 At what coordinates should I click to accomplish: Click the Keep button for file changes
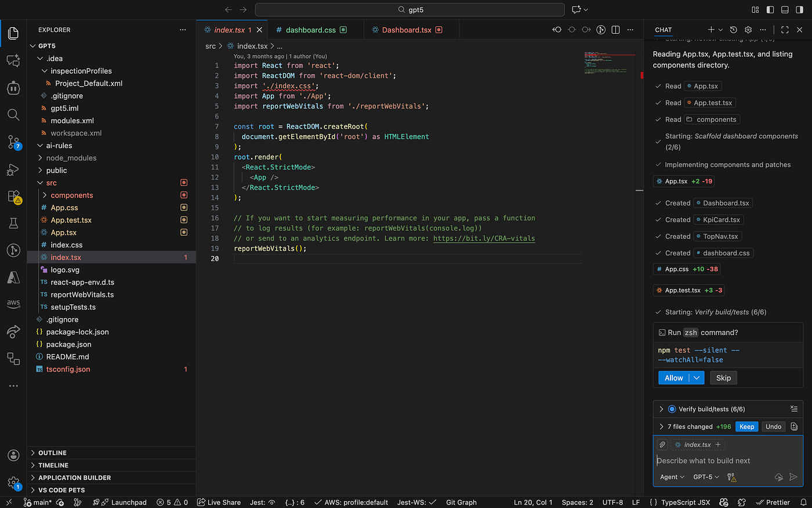point(746,427)
